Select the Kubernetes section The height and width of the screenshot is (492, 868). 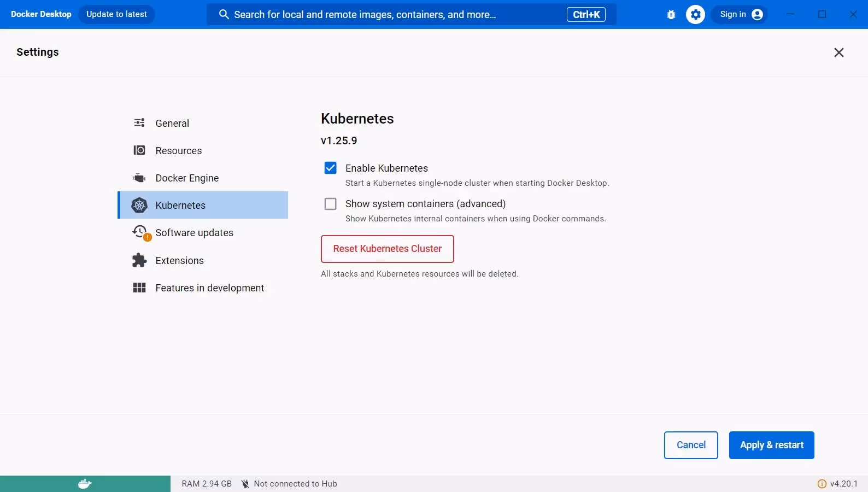203,205
